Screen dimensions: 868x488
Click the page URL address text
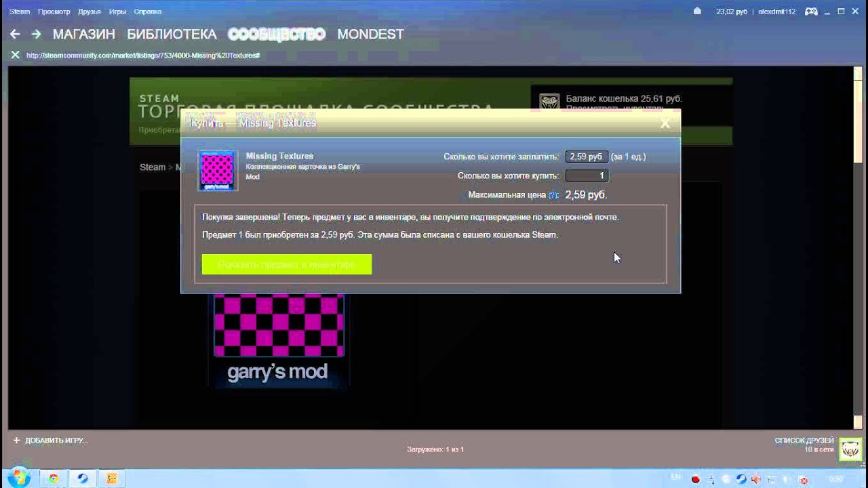pyautogui.click(x=143, y=55)
